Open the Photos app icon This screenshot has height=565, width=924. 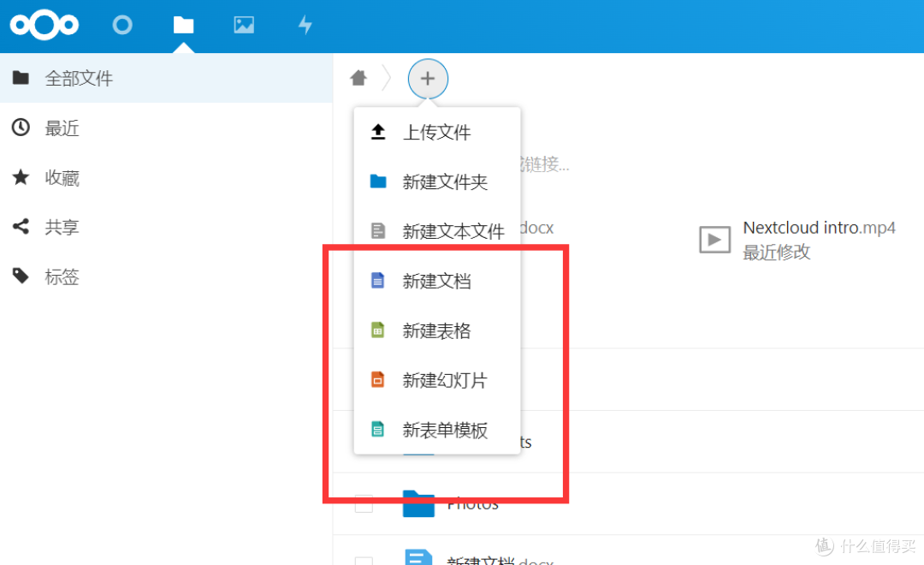click(244, 25)
